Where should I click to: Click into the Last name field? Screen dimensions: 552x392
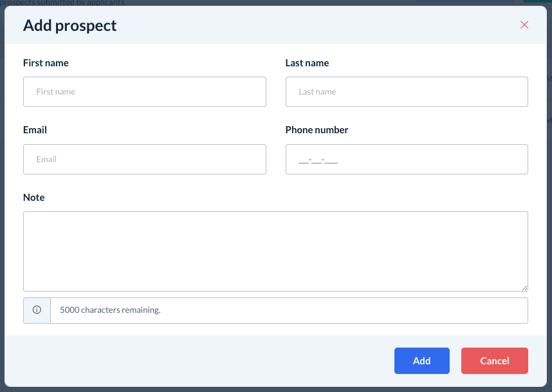(407, 92)
